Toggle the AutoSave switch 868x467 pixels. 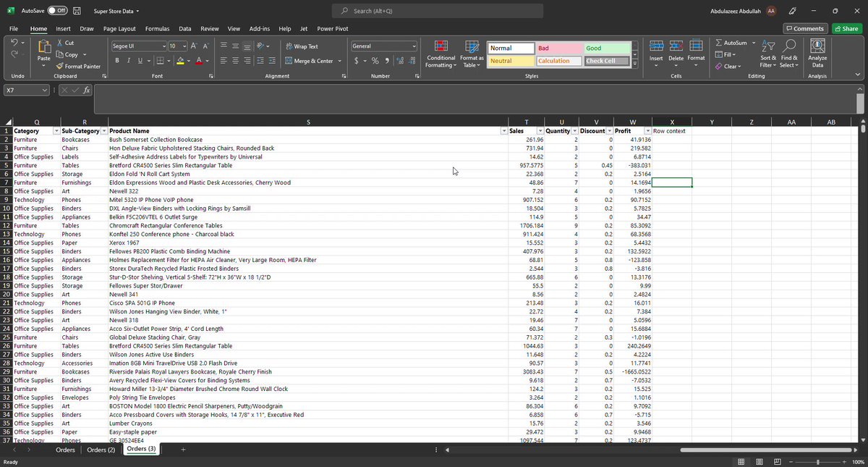pos(57,11)
